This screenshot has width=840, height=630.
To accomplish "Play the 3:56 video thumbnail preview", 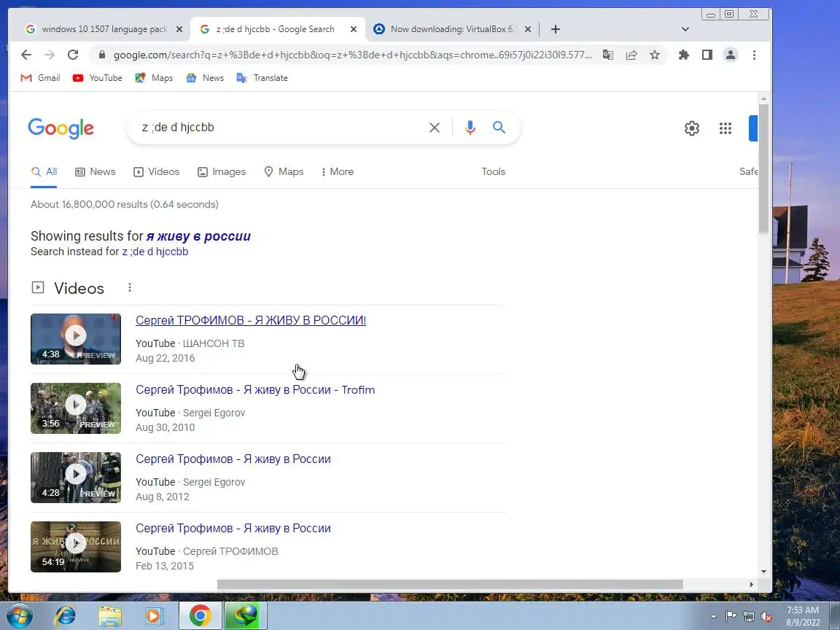I will pos(76,408).
